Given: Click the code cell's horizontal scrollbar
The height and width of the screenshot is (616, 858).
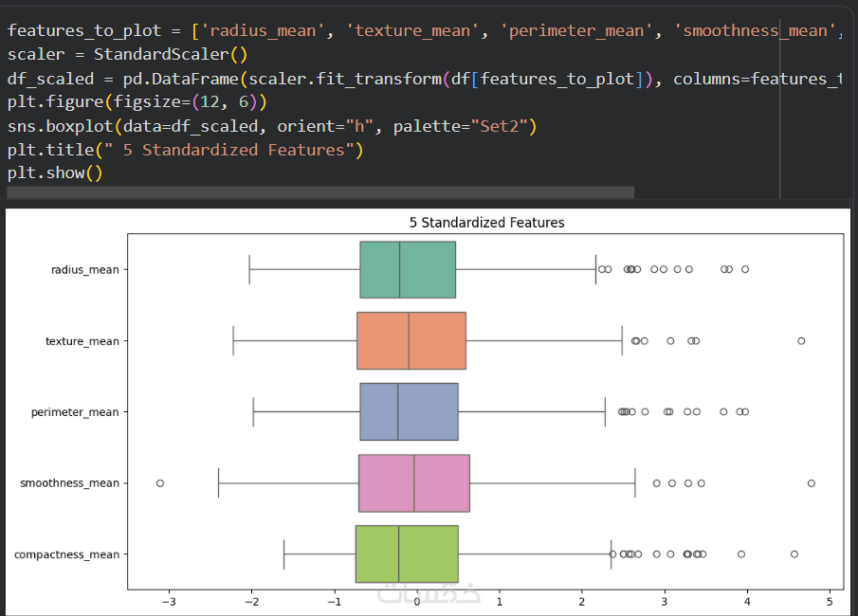Looking at the screenshot, I should pyautogui.click(x=320, y=192).
